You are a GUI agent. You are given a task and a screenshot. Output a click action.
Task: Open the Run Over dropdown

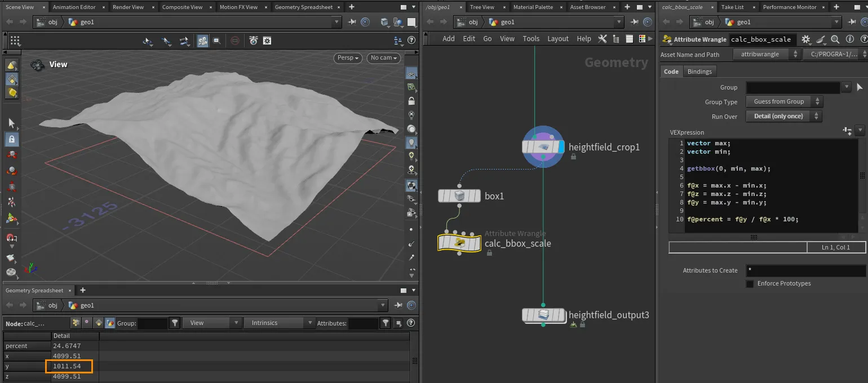784,116
